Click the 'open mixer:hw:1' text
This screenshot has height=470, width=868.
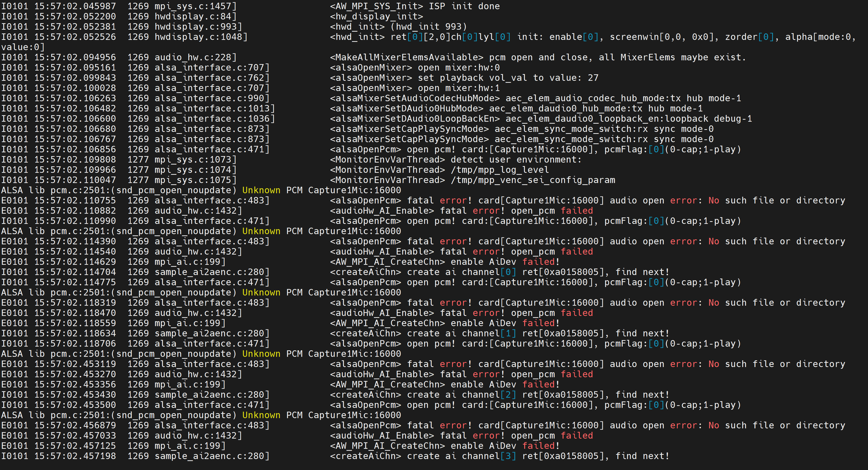[459, 88]
